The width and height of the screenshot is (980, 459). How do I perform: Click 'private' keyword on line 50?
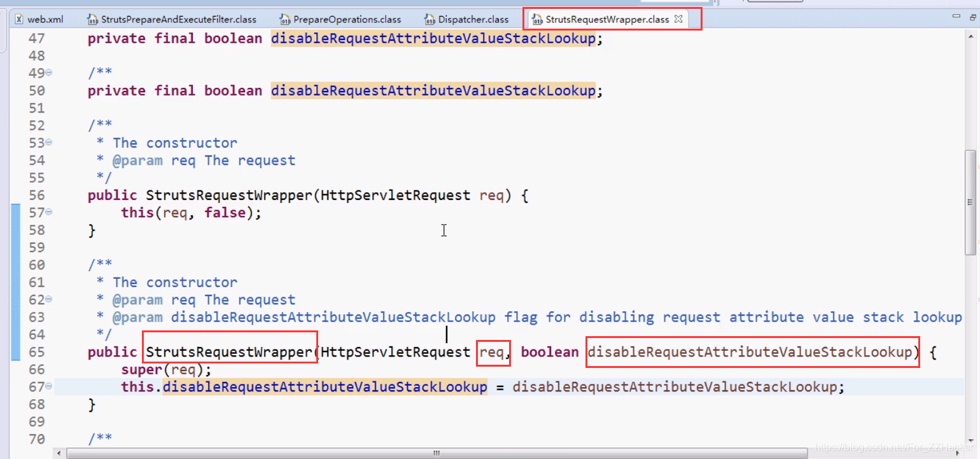[116, 91]
